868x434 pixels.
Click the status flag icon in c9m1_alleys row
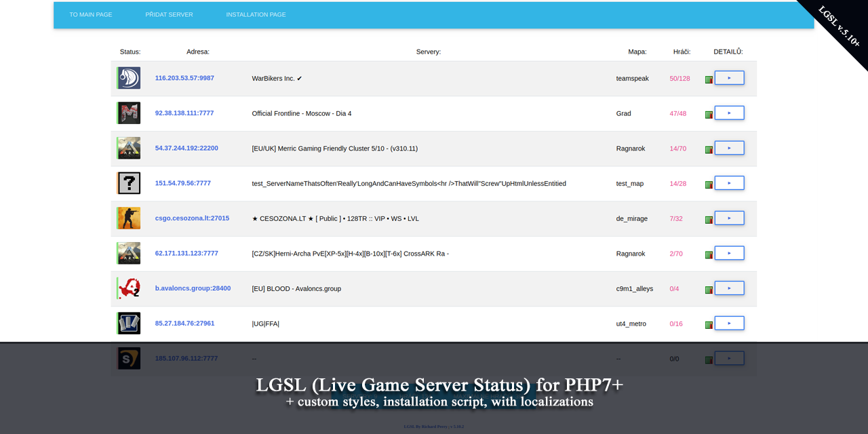(709, 290)
